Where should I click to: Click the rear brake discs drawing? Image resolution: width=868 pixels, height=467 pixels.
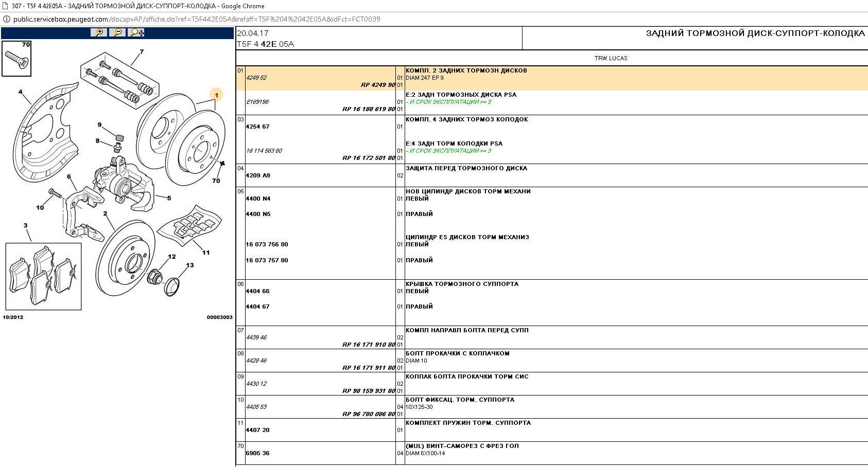pyautogui.click(x=181, y=139)
